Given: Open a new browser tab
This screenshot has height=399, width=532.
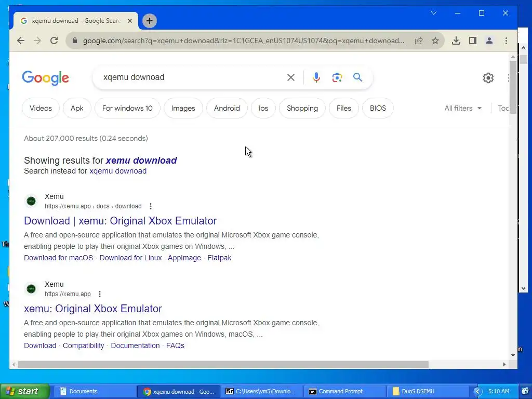Looking at the screenshot, I should pyautogui.click(x=149, y=21).
